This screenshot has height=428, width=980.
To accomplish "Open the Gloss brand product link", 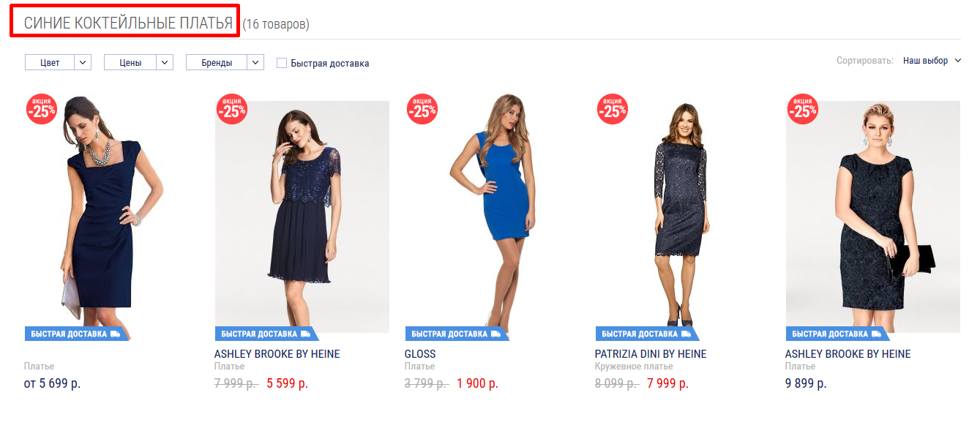I will [420, 354].
